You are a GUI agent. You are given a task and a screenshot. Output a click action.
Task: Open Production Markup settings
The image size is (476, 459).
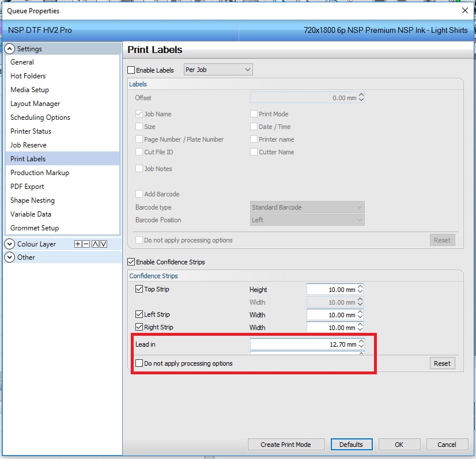pos(63,173)
